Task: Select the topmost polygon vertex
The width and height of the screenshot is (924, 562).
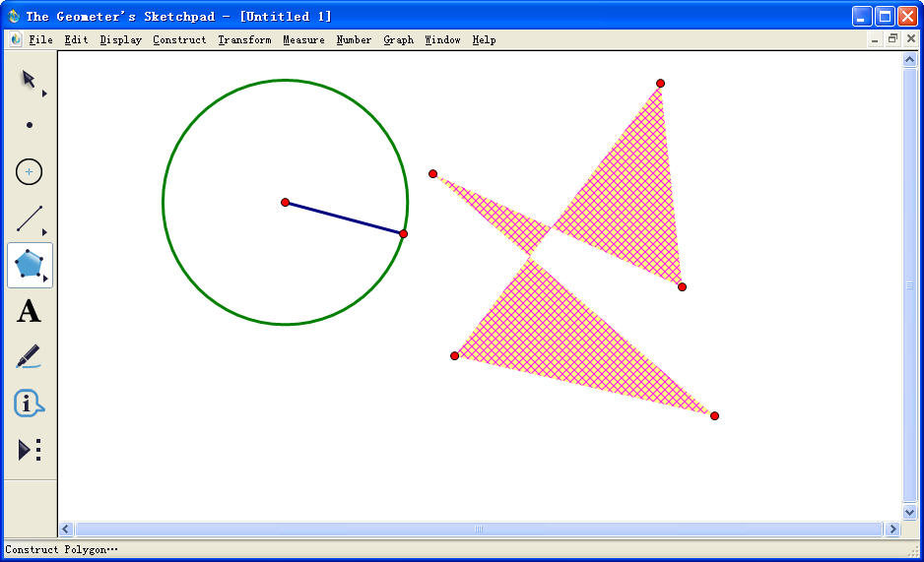Action: click(660, 84)
